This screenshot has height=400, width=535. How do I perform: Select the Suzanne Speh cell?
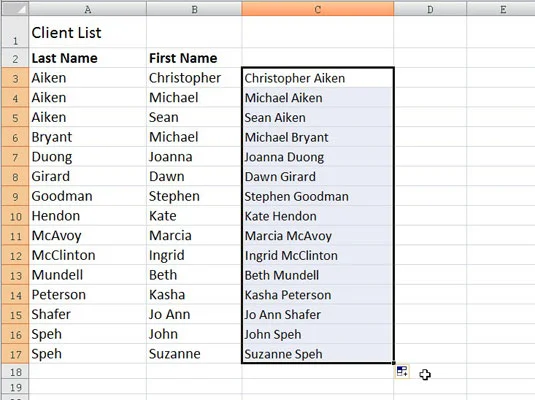click(x=318, y=354)
